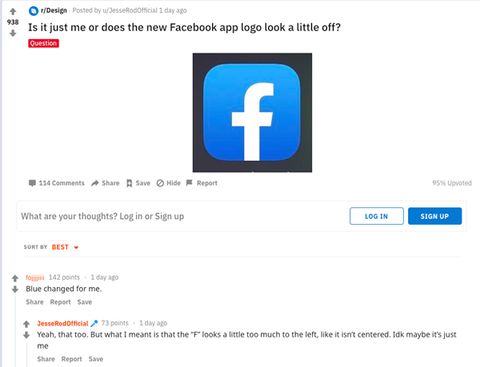Downvote the Facebook logo post

13,33
